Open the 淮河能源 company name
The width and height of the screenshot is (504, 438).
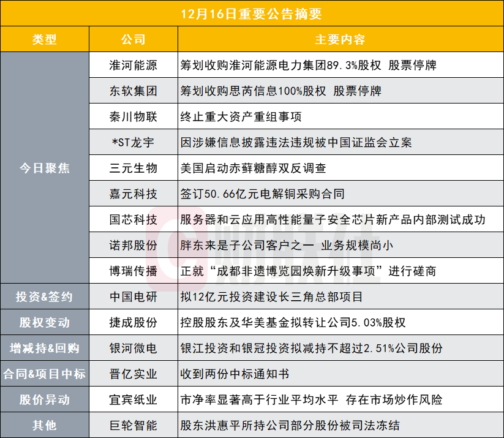pos(134,66)
